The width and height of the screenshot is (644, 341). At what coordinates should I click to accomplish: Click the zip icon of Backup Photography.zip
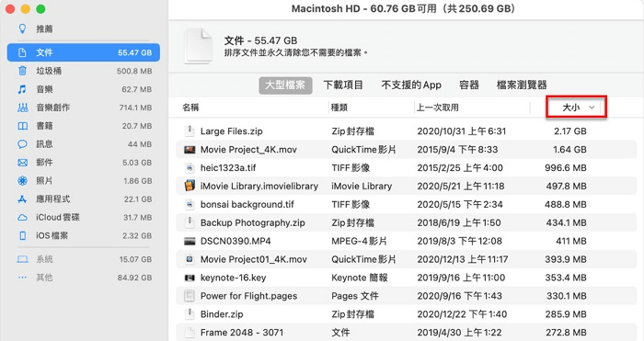tap(190, 222)
